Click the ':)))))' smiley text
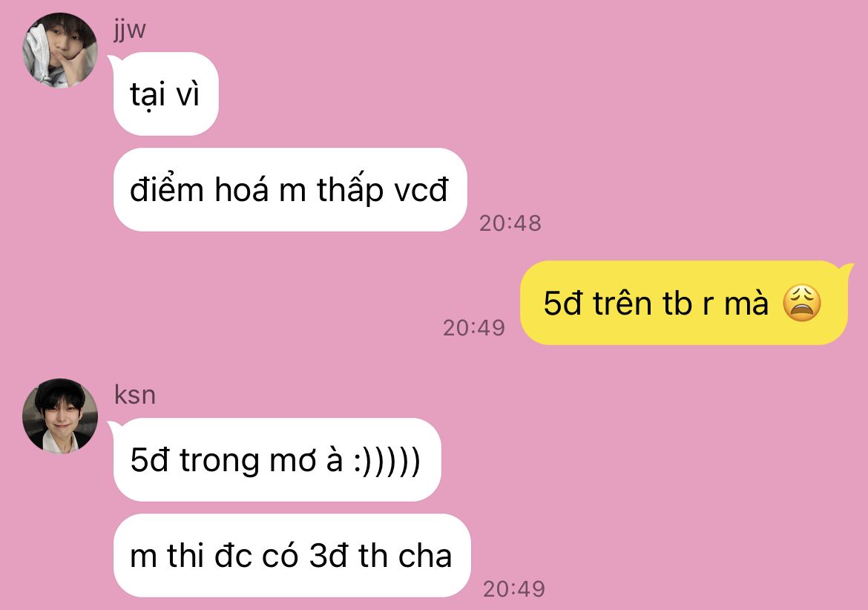The image size is (868, 610). click(387, 461)
